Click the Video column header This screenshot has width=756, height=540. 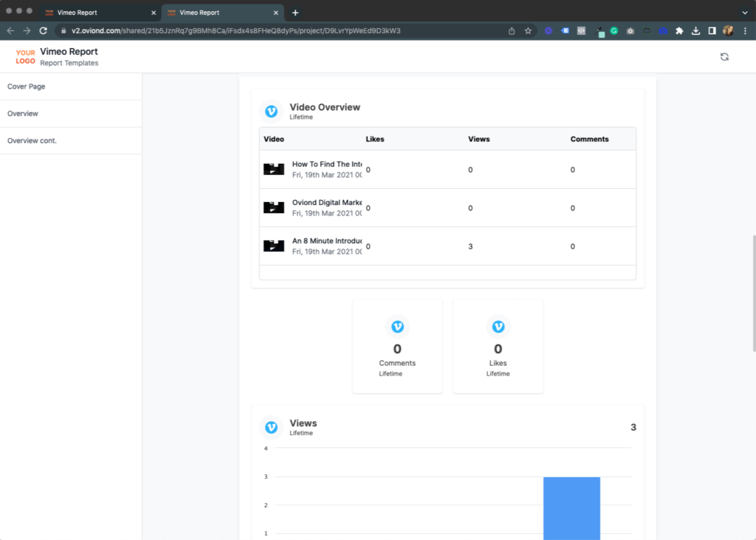(274, 139)
